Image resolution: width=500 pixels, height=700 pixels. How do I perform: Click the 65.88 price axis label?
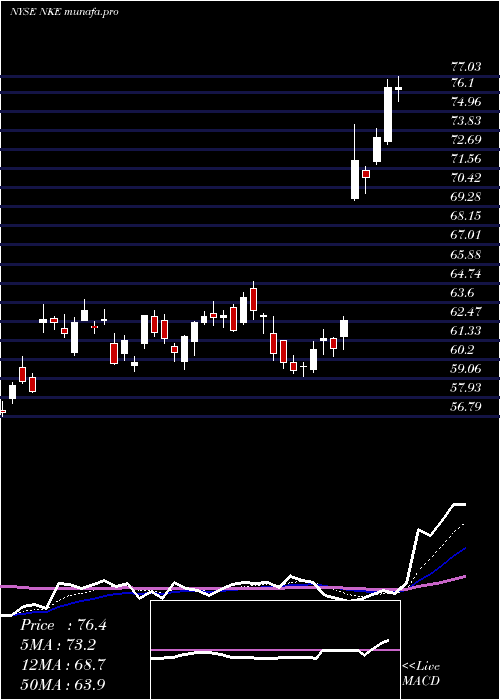click(x=466, y=254)
